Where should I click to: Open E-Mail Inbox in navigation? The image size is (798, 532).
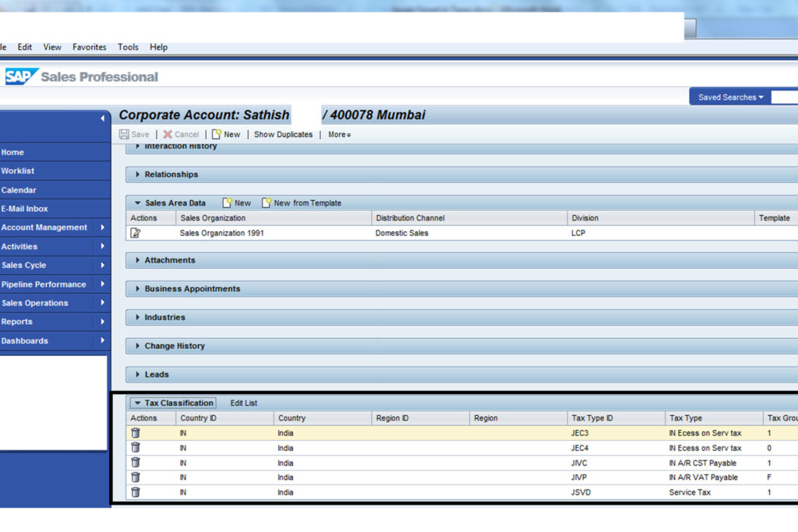point(24,209)
